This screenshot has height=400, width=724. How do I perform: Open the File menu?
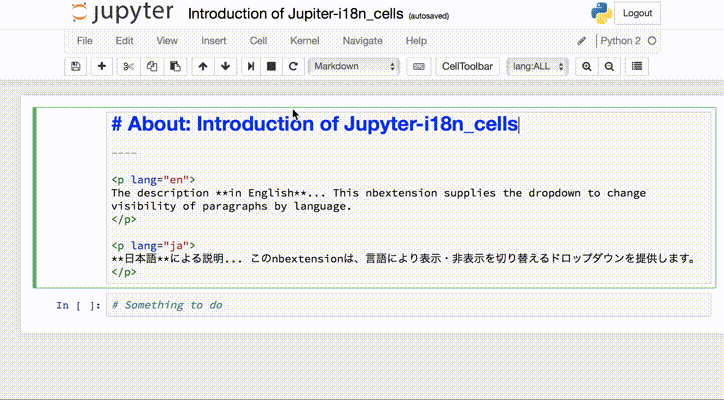pyautogui.click(x=84, y=41)
